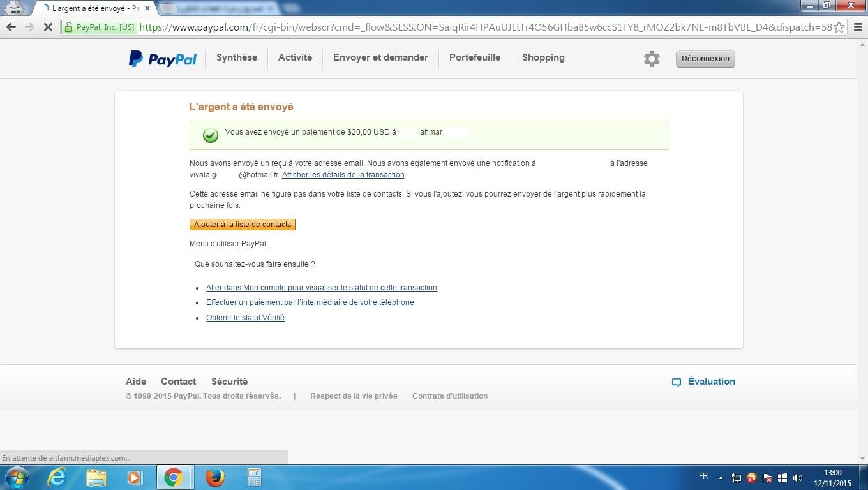Viewport: 868px width, 490px height.
Task: Open Contrats d'utilisation link
Action: click(x=450, y=396)
